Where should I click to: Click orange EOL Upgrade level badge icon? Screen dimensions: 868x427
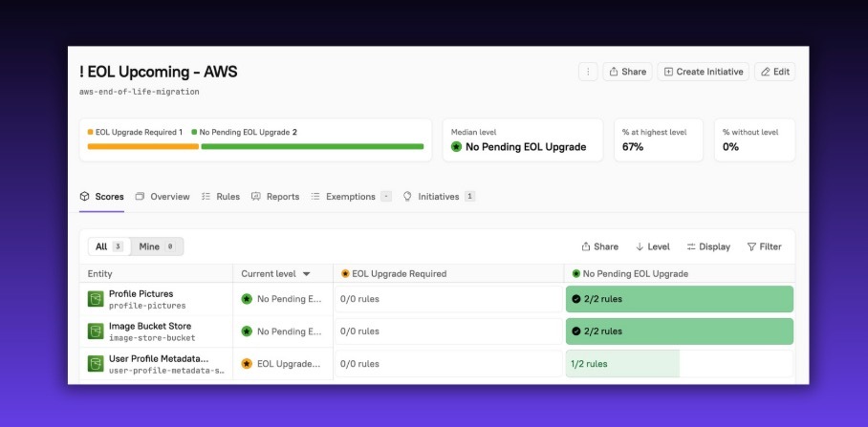[247, 364]
